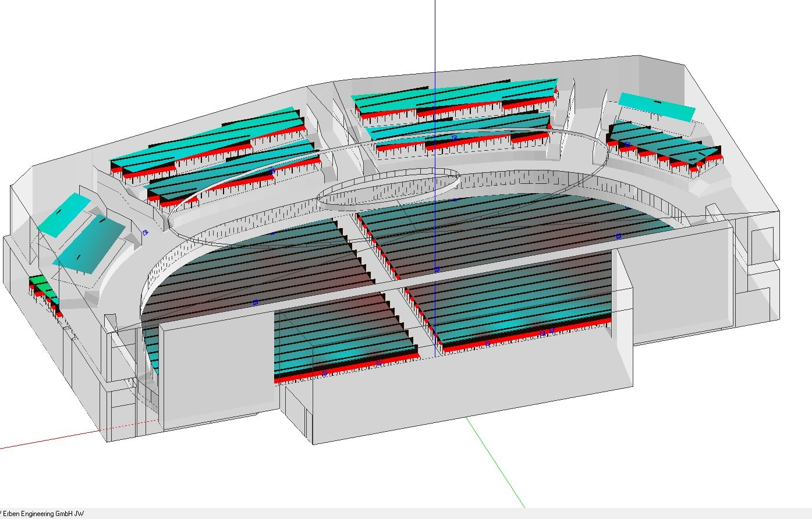812x519 pixels.
Task: Select blue marker on far-right balcony seating block
Action: pos(627,144)
